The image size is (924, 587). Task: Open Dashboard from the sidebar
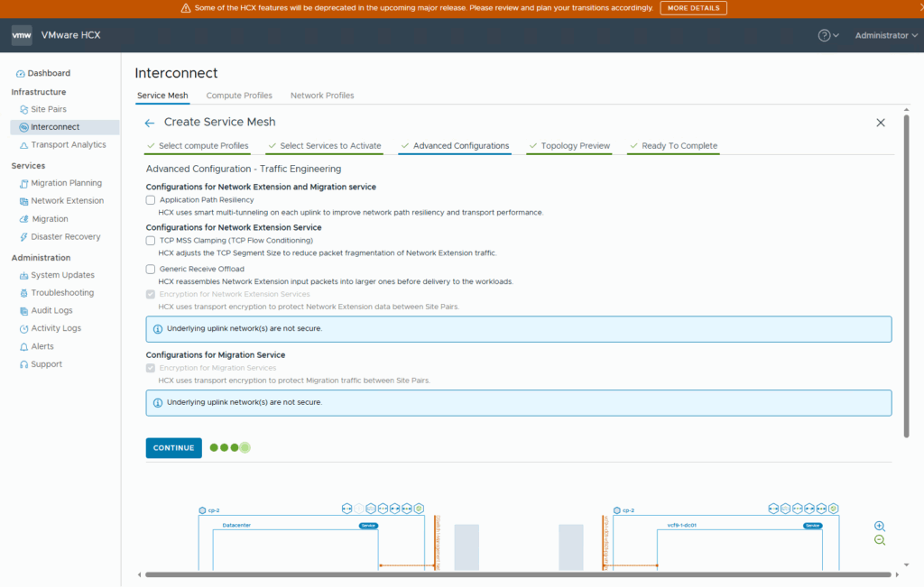pyautogui.click(x=48, y=73)
